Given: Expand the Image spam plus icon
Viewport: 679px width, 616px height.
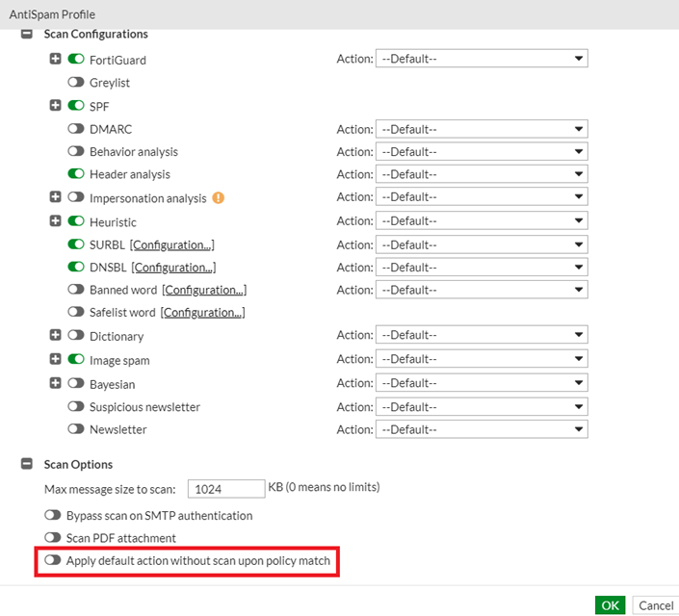Looking at the screenshot, I should coord(56,360).
